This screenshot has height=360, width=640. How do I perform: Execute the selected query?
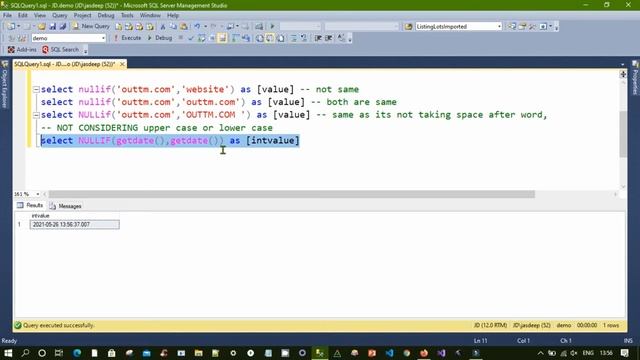(127, 38)
